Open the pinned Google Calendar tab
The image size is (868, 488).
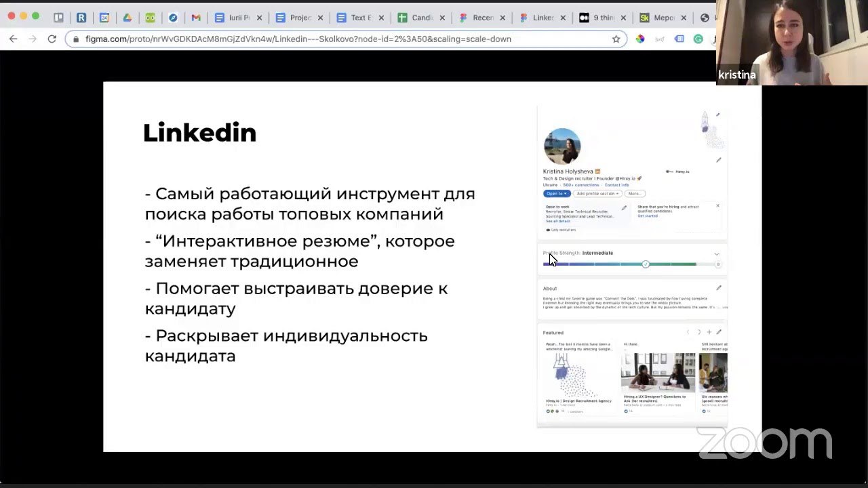pos(104,18)
